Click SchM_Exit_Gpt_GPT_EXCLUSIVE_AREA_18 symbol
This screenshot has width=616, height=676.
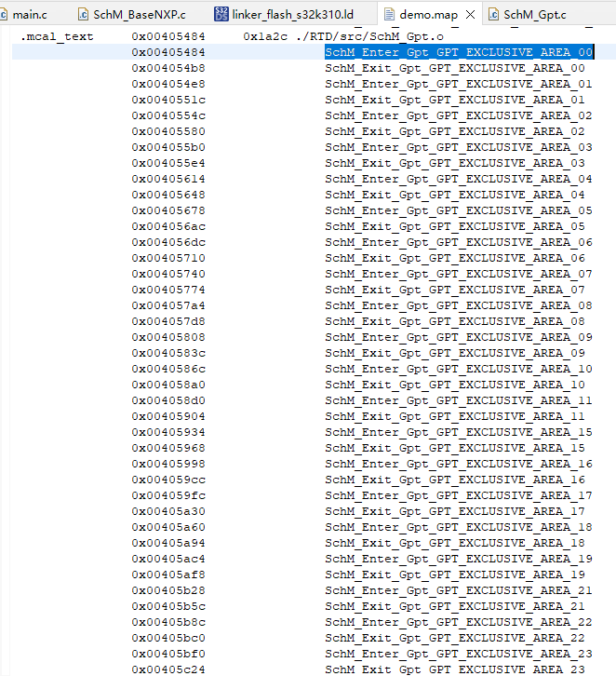(x=455, y=543)
